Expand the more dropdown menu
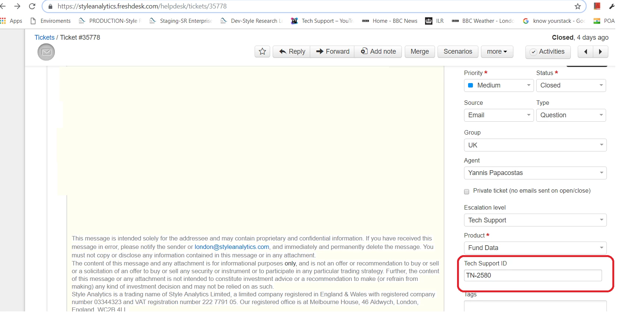This screenshot has width=644, height=332. coord(497,51)
